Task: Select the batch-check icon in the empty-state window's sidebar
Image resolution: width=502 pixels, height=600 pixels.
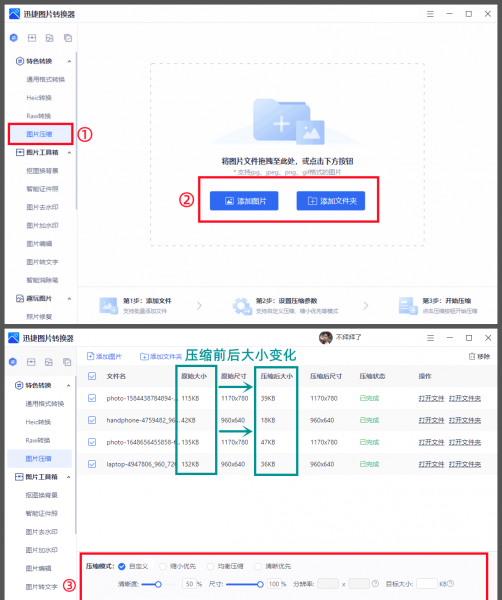Action: pos(68,38)
